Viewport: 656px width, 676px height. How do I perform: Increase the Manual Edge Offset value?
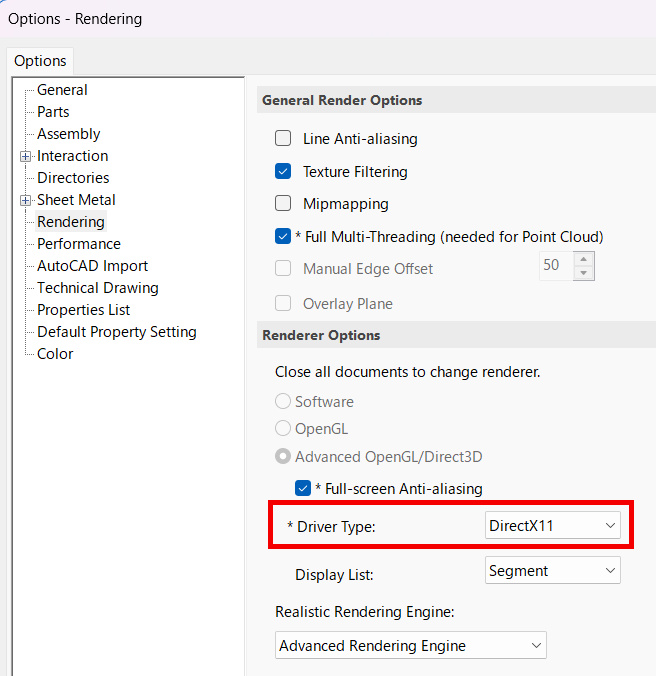(584, 259)
